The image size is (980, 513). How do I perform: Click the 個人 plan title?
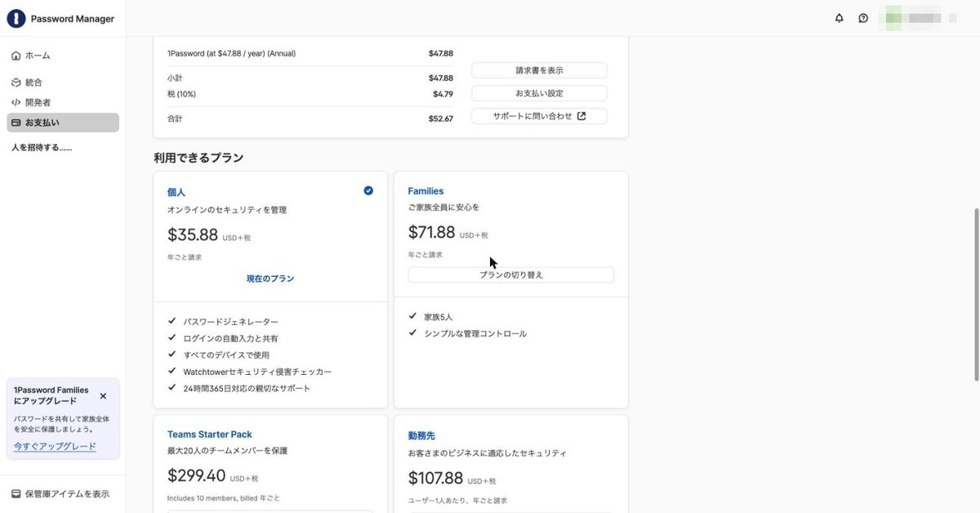click(176, 192)
